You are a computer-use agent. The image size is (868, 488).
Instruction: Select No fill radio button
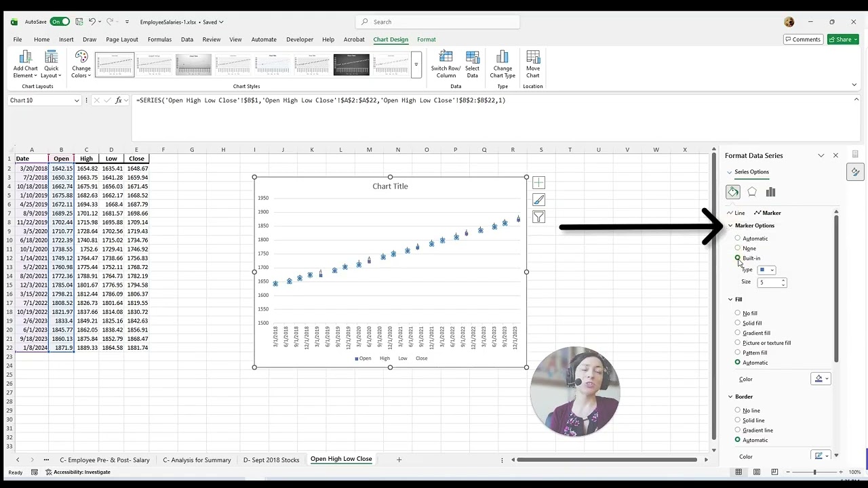(738, 313)
